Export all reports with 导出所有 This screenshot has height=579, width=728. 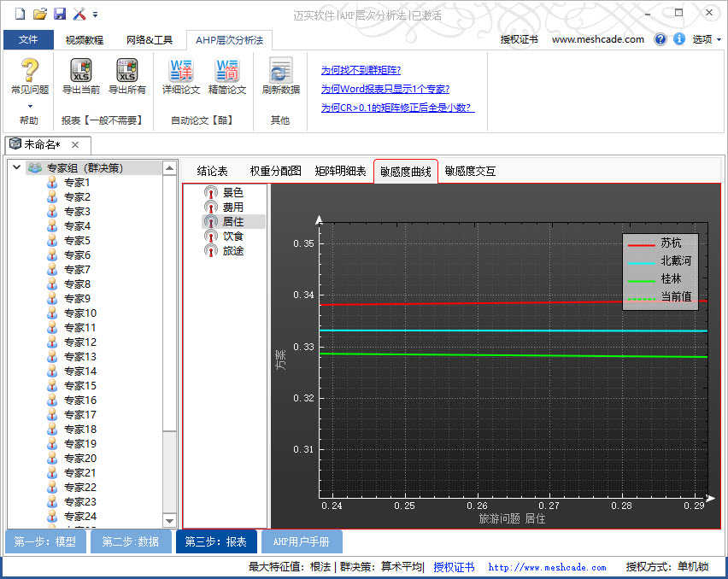click(126, 76)
